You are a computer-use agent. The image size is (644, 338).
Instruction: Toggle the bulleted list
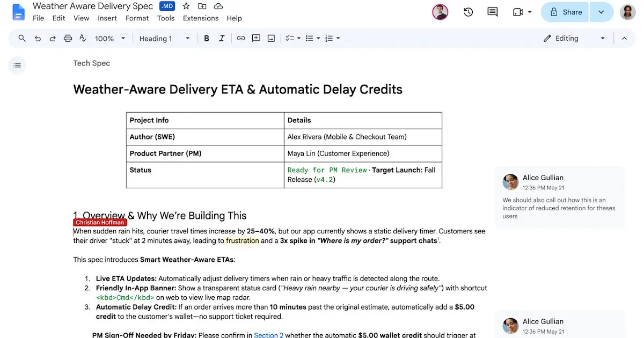coord(309,38)
